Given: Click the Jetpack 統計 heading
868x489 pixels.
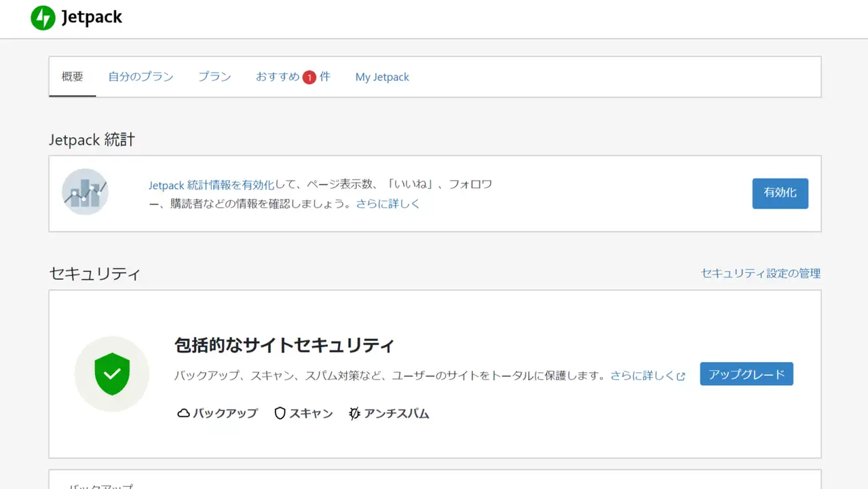Looking at the screenshot, I should click(92, 140).
